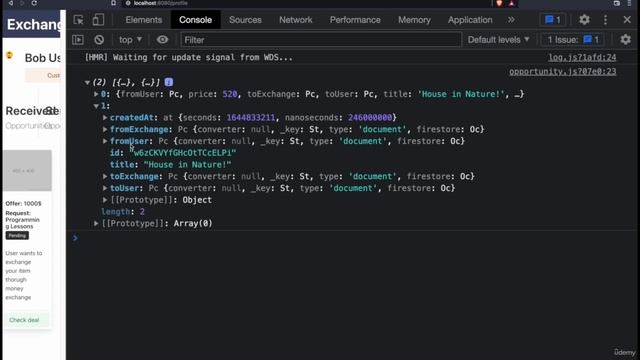This screenshot has width=640, height=360.
Task: Select the title "House in Nature!" value
Action: click(187, 164)
